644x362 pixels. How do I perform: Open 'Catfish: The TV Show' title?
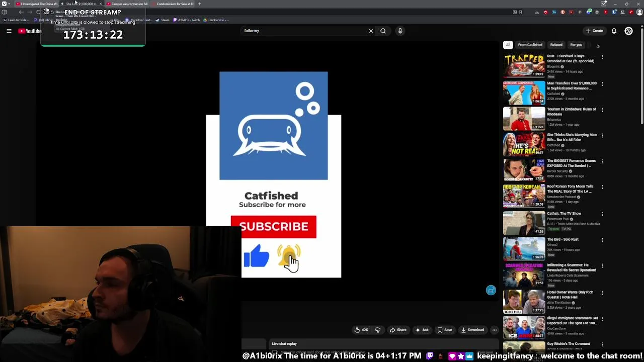pos(564,213)
